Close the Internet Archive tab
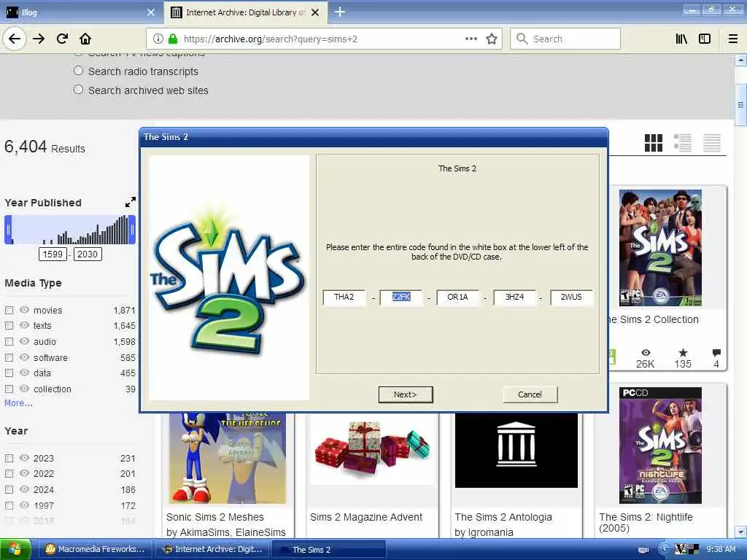 315,12
